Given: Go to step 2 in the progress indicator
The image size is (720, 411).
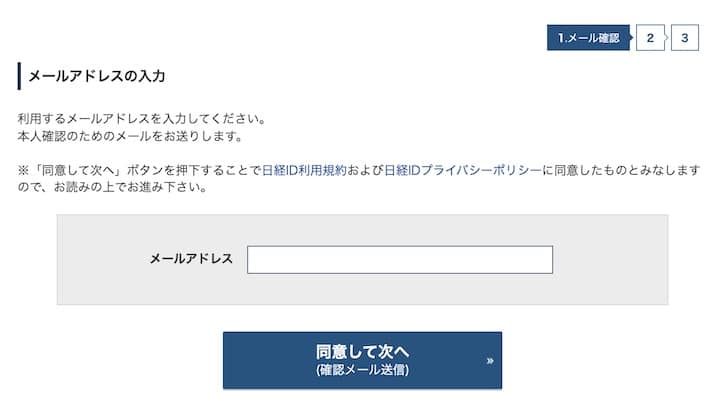Looking at the screenshot, I should (650, 38).
